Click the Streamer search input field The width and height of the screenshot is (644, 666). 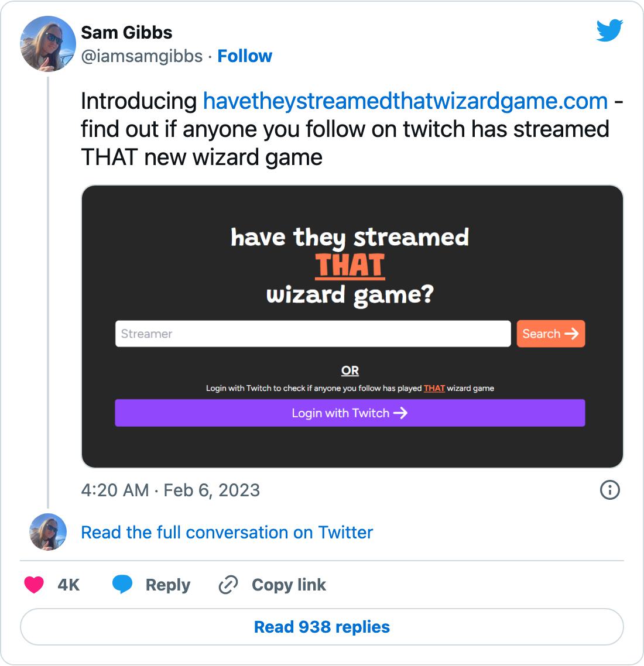click(x=313, y=334)
